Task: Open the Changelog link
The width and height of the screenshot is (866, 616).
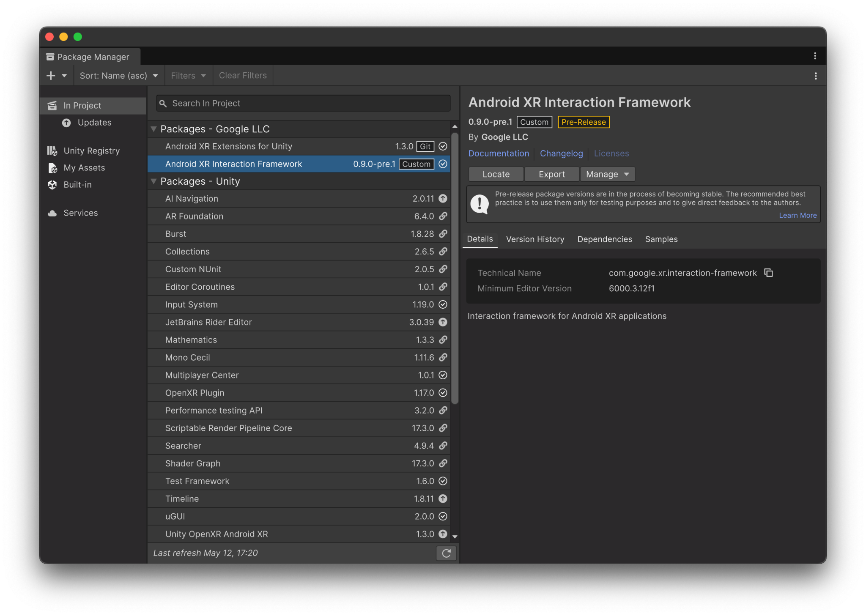Action: pos(561,153)
